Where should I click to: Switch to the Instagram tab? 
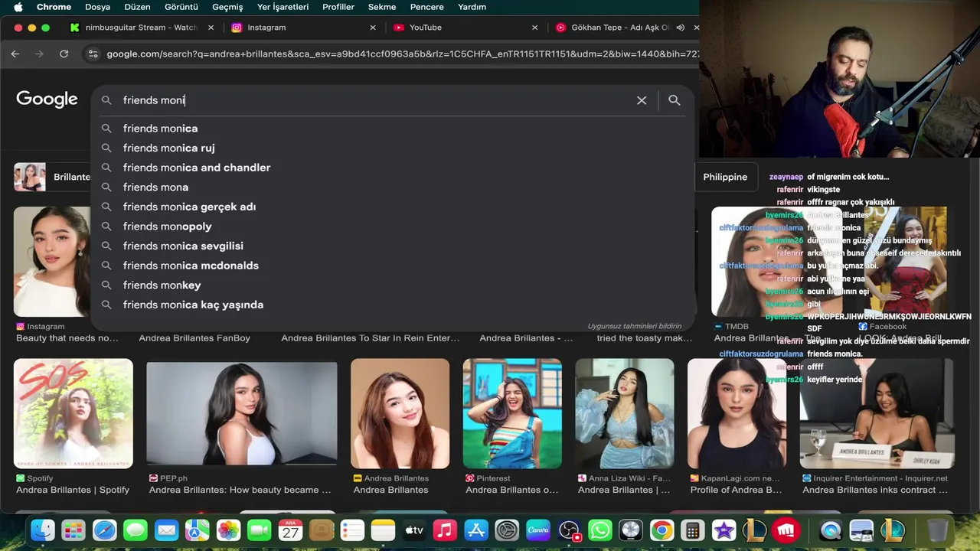pos(305,28)
